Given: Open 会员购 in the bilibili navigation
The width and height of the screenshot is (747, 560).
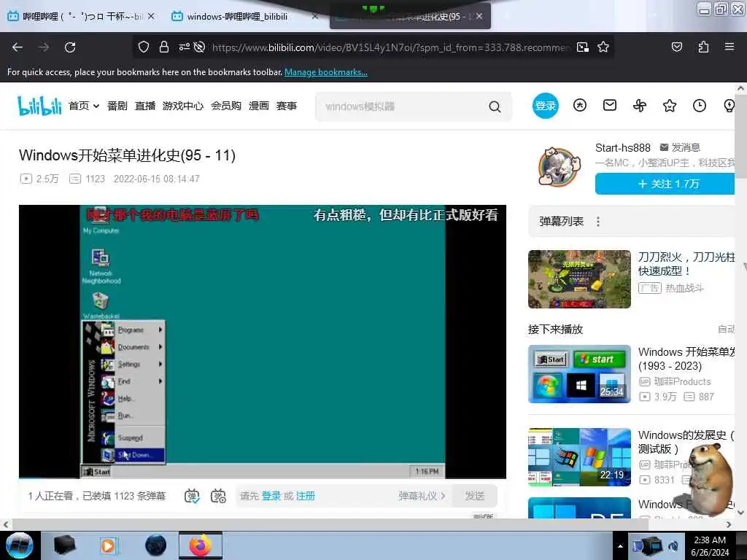Looking at the screenshot, I should click(x=226, y=106).
